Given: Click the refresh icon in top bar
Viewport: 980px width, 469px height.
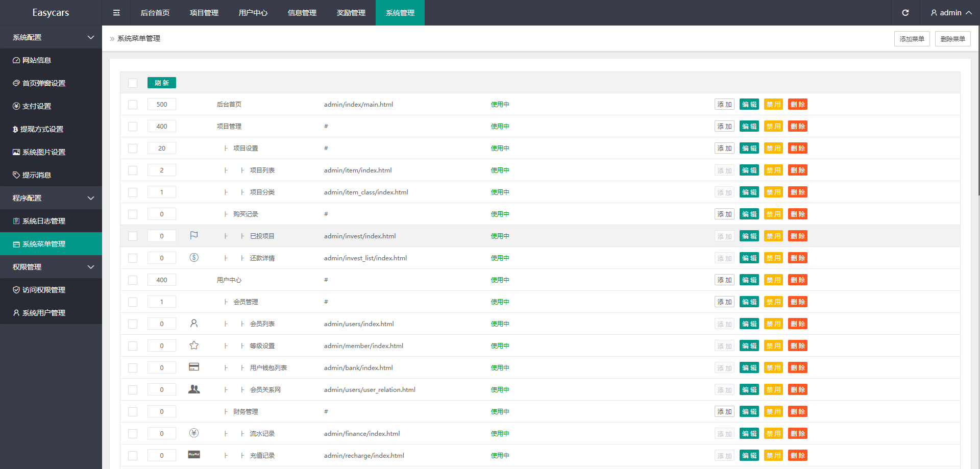Looking at the screenshot, I should pyautogui.click(x=905, y=13).
